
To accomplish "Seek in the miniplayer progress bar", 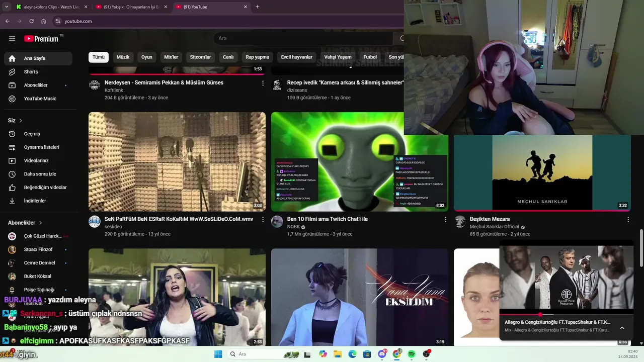I will pyautogui.click(x=567, y=315).
